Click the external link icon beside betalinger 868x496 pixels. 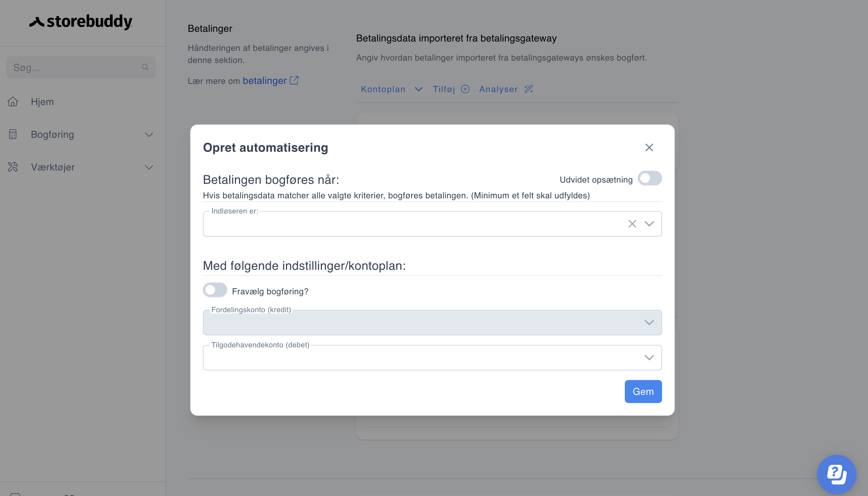[x=294, y=81]
